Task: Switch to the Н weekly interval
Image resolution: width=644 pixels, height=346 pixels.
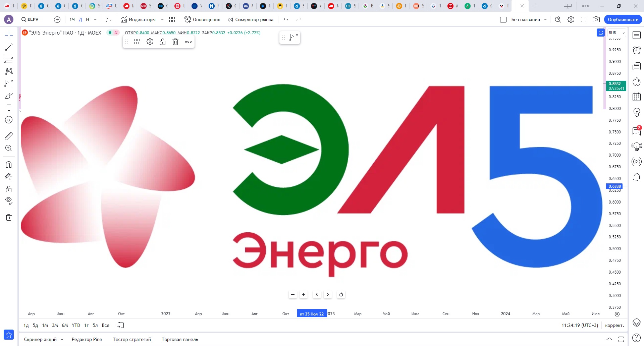Action: pos(88,19)
